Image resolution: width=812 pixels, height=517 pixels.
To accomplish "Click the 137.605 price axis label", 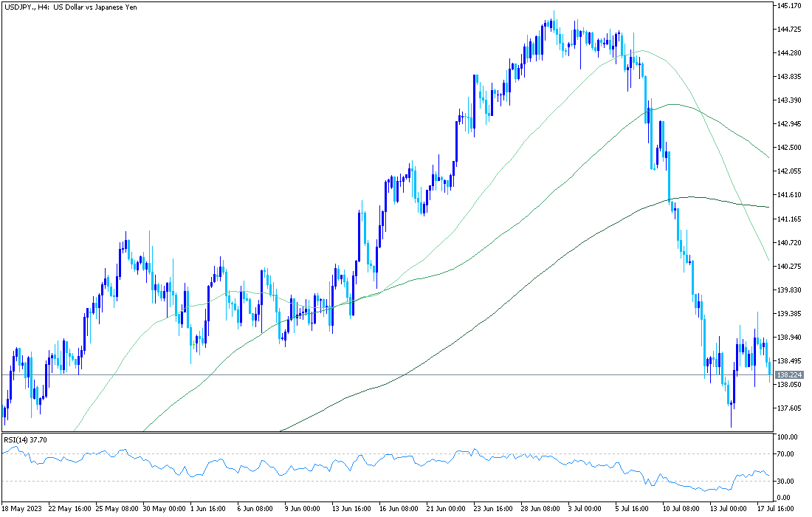I will [790, 408].
